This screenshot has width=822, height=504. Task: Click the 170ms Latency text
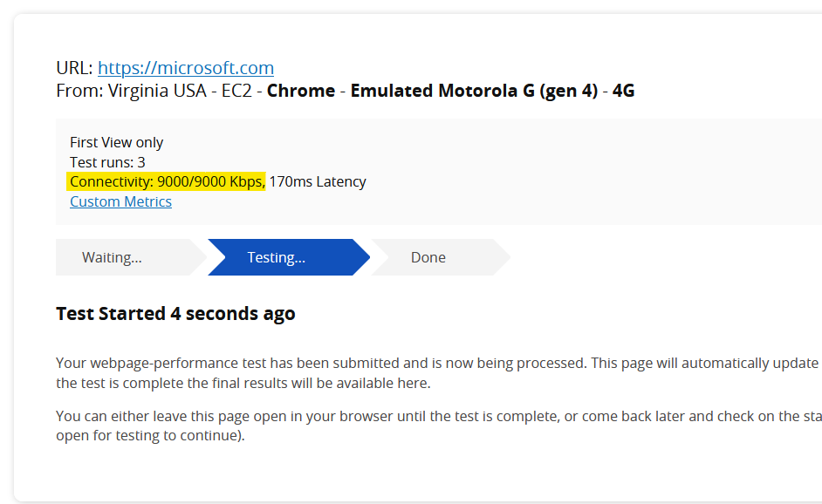(318, 181)
